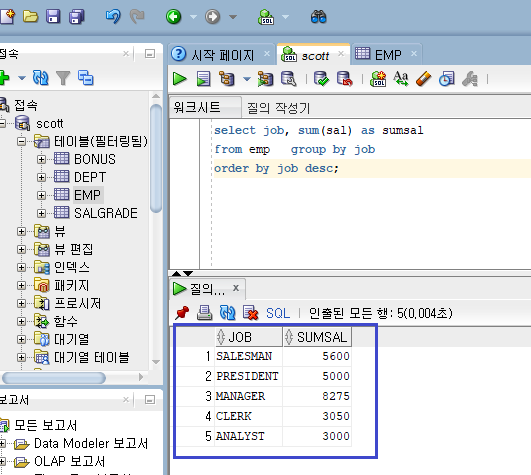Viewport: 531px width, 475px height.
Task: Save with the single floppy disk icon
Action: (53, 16)
